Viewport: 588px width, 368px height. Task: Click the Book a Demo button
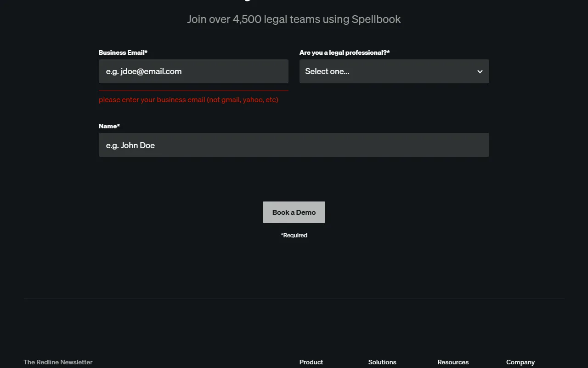click(x=294, y=212)
